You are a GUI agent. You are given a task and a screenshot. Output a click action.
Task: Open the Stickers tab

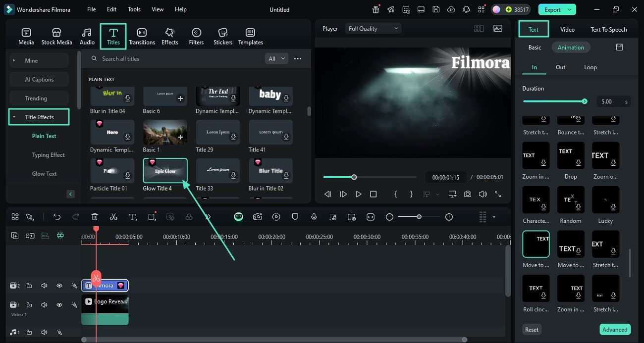pyautogui.click(x=223, y=37)
